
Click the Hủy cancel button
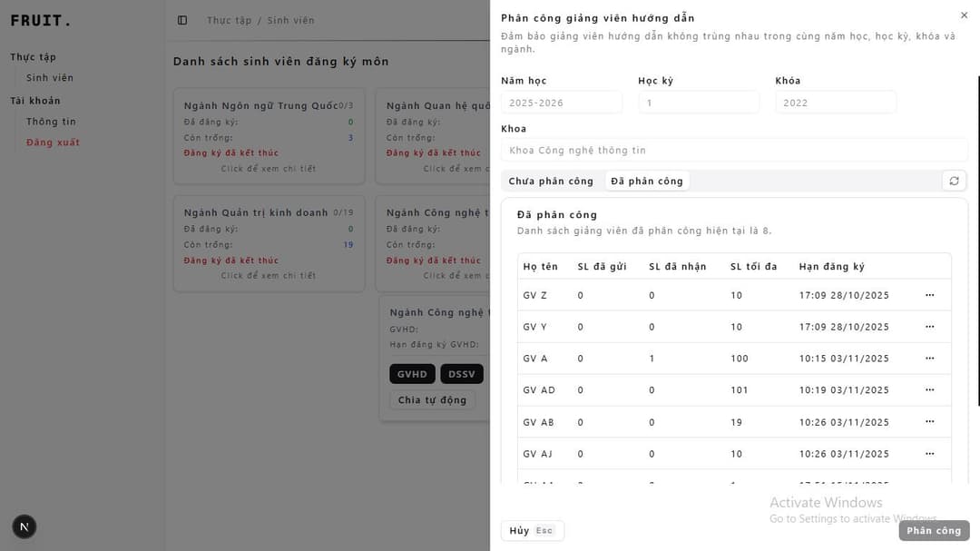click(532, 531)
